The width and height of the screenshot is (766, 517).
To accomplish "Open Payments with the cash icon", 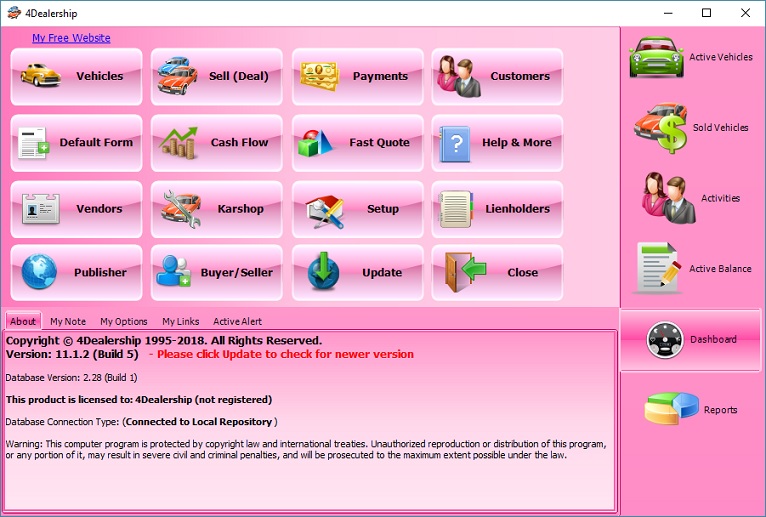I will pyautogui.click(x=318, y=76).
